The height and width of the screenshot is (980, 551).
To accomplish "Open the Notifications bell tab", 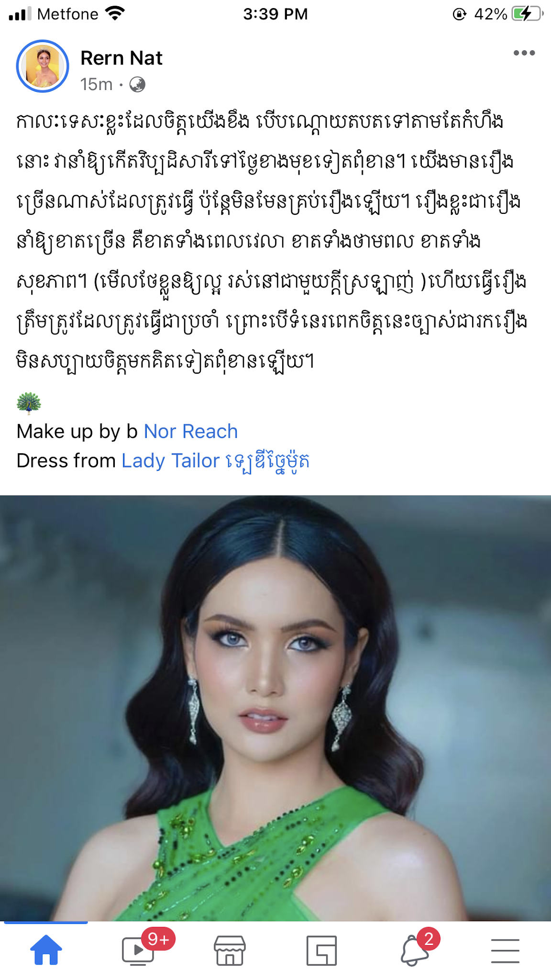I will (x=413, y=951).
